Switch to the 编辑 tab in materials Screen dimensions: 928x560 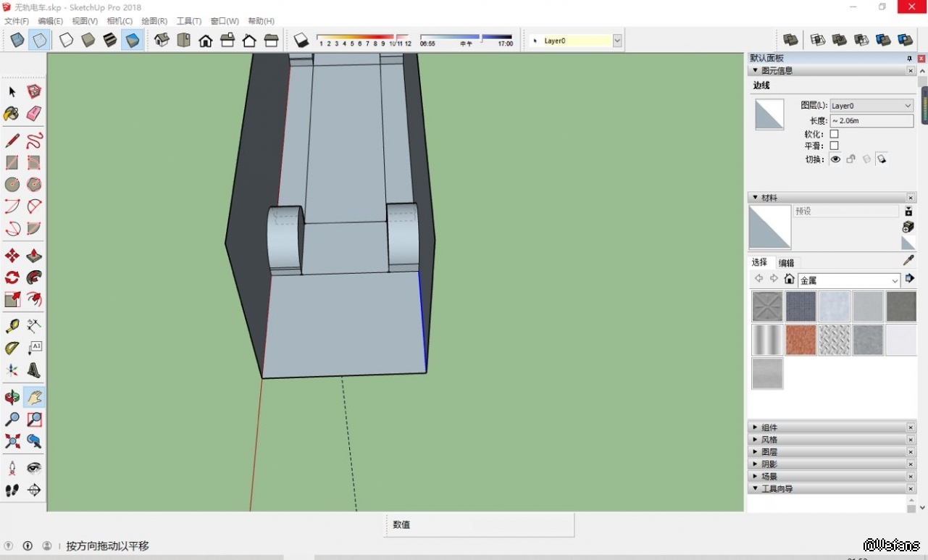[786, 263]
